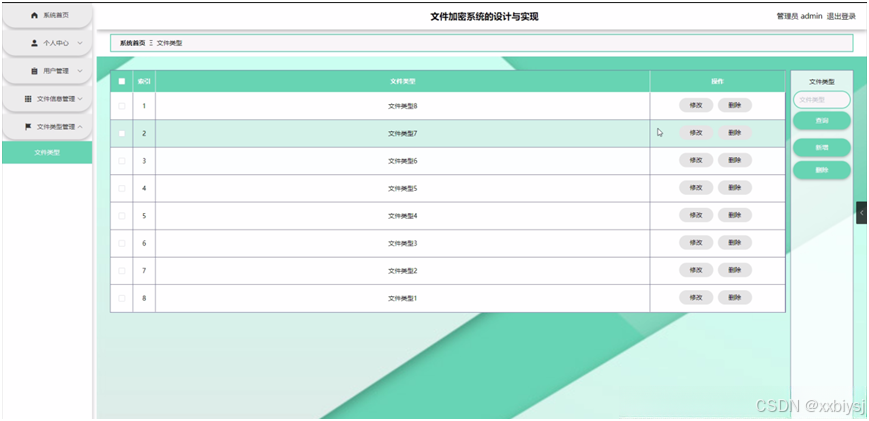Click 删除 for row 文件类型5
The width and height of the screenshot is (869, 421).
click(x=735, y=187)
